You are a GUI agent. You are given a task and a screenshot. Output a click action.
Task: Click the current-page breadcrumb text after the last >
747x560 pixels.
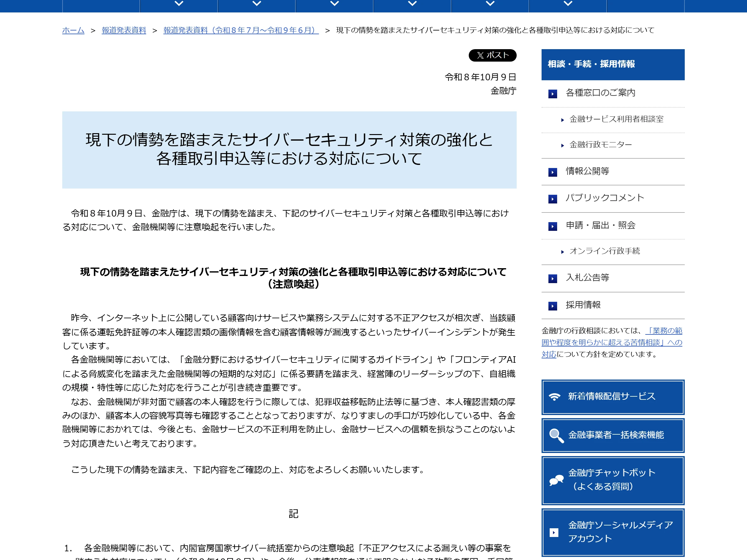(495, 30)
